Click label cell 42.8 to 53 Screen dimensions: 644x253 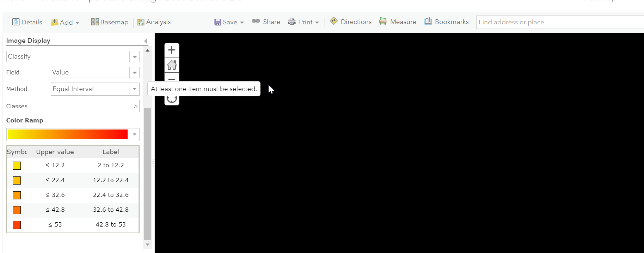tap(111, 224)
